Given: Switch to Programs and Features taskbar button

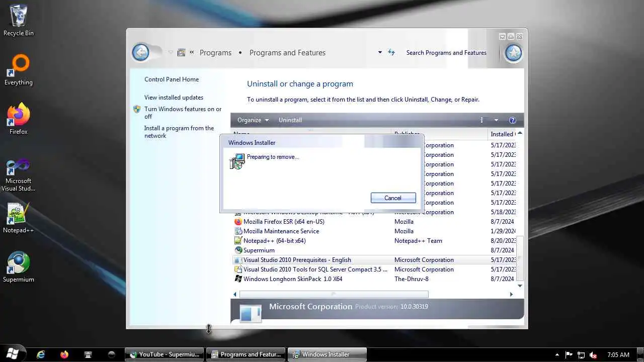Looking at the screenshot, I should [246, 354].
